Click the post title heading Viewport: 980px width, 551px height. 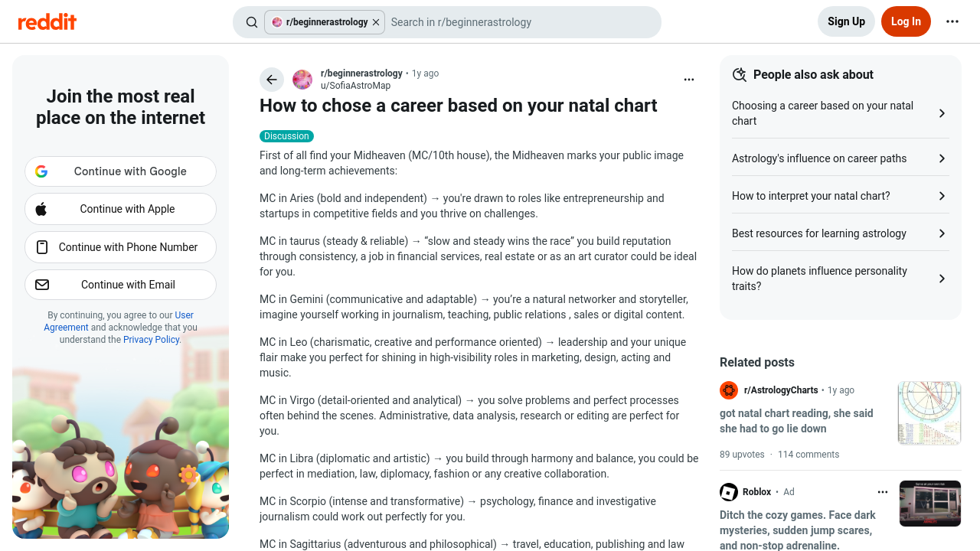pyautogui.click(x=458, y=106)
